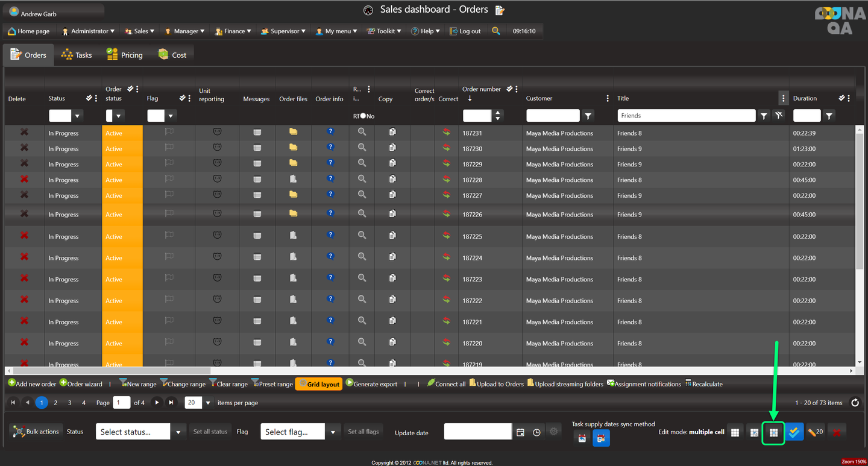Open order info for order 187229
This screenshot has height=466, width=868.
click(330, 163)
